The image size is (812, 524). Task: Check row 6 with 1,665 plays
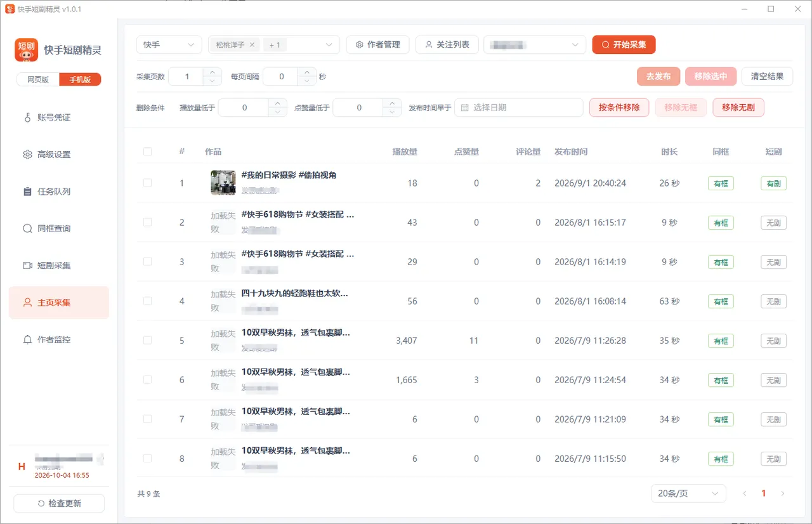[x=148, y=379]
